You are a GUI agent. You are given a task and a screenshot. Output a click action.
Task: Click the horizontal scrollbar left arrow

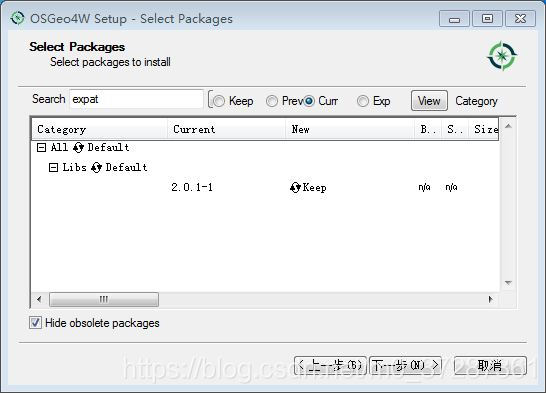tap(39, 299)
